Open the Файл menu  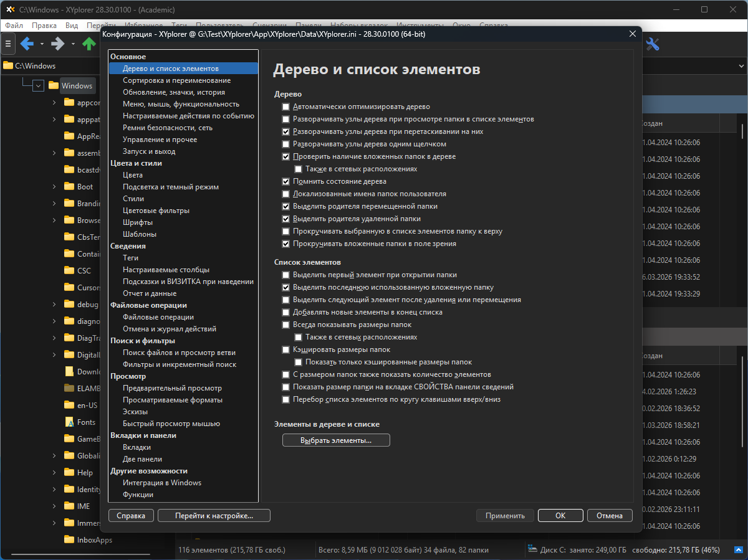click(14, 26)
